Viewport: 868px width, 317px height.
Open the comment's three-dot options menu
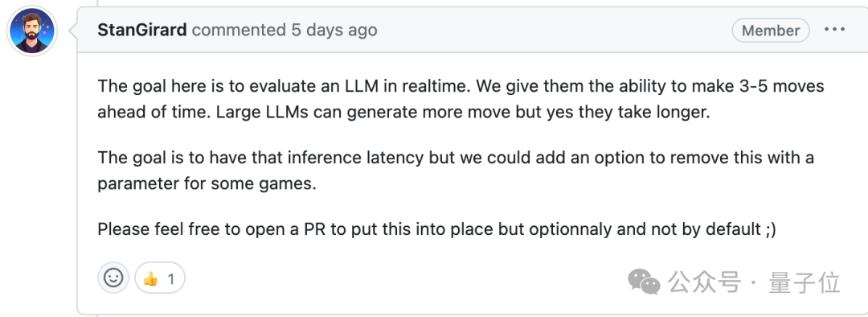(835, 30)
